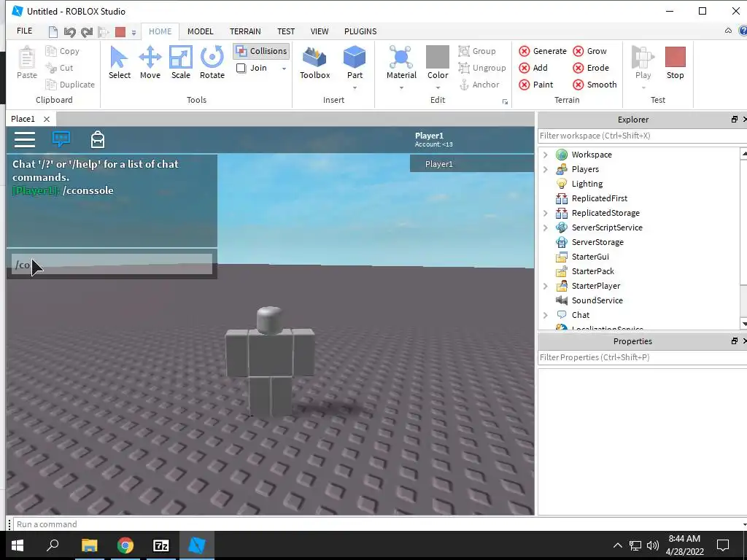Expand the Workspace node
The image size is (747, 560).
(546, 155)
